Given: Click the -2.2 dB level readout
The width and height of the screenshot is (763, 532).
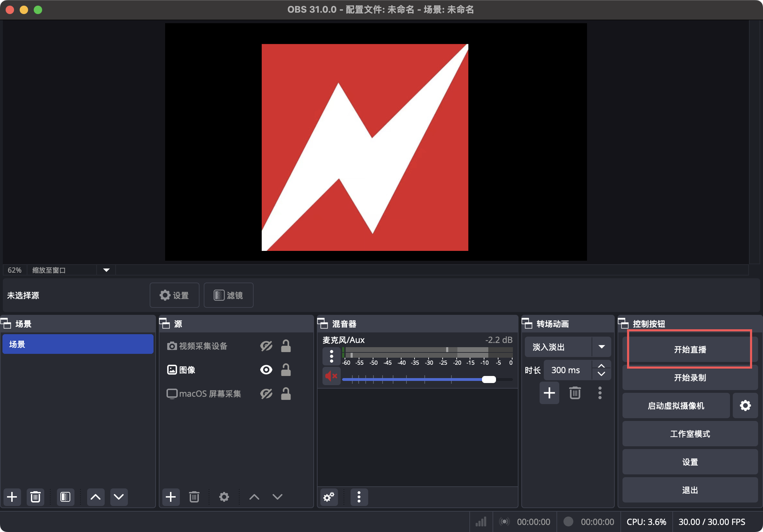Looking at the screenshot, I should click(x=499, y=340).
